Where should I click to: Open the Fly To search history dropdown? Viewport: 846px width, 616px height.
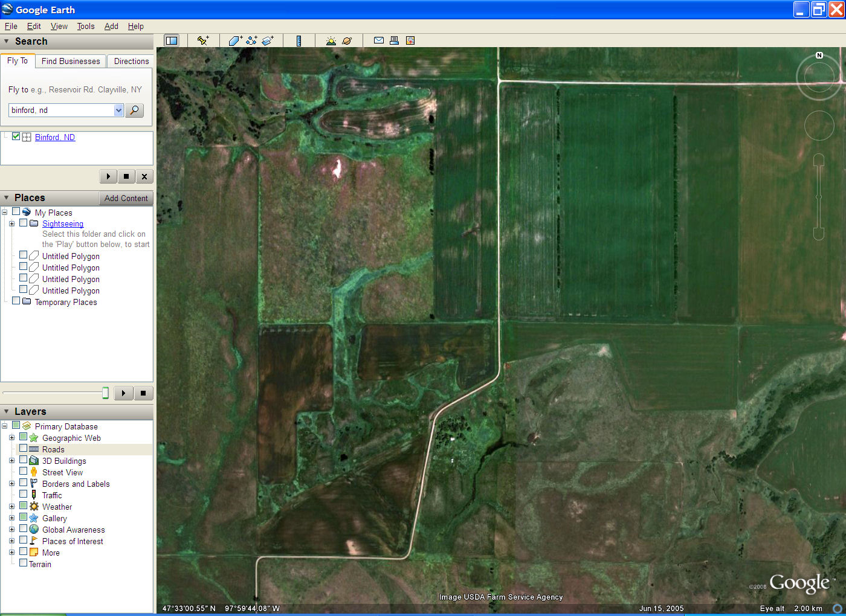click(x=118, y=110)
